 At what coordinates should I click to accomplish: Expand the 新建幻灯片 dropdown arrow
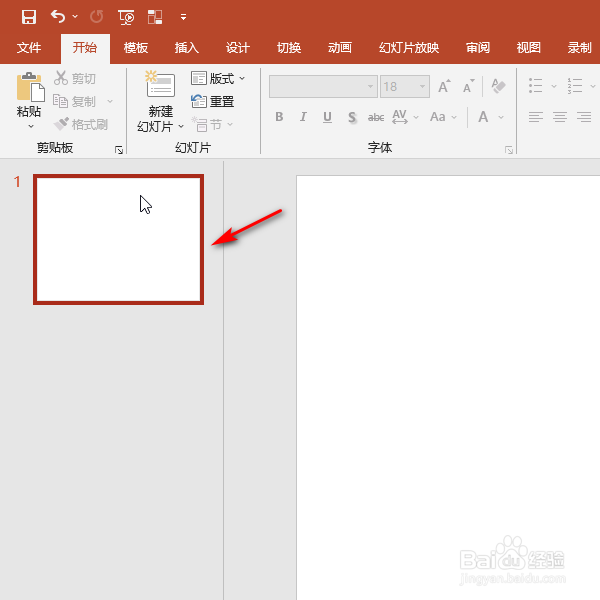[181, 126]
